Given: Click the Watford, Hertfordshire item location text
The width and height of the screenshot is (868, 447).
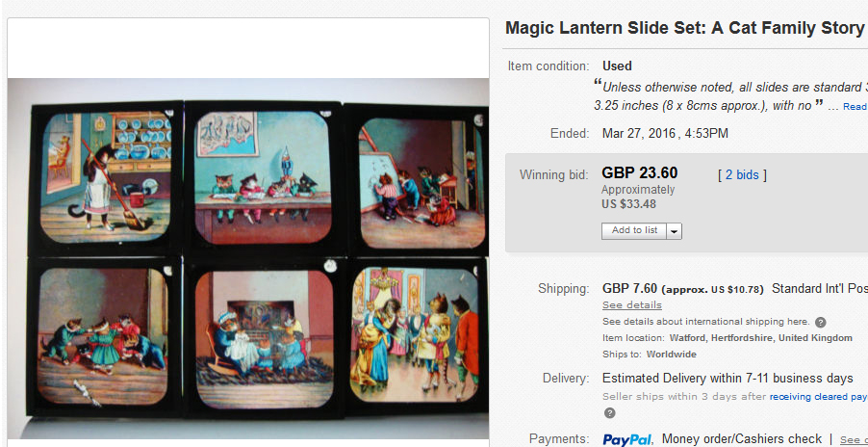Looking at the screenshot, I should pos(760,338).
